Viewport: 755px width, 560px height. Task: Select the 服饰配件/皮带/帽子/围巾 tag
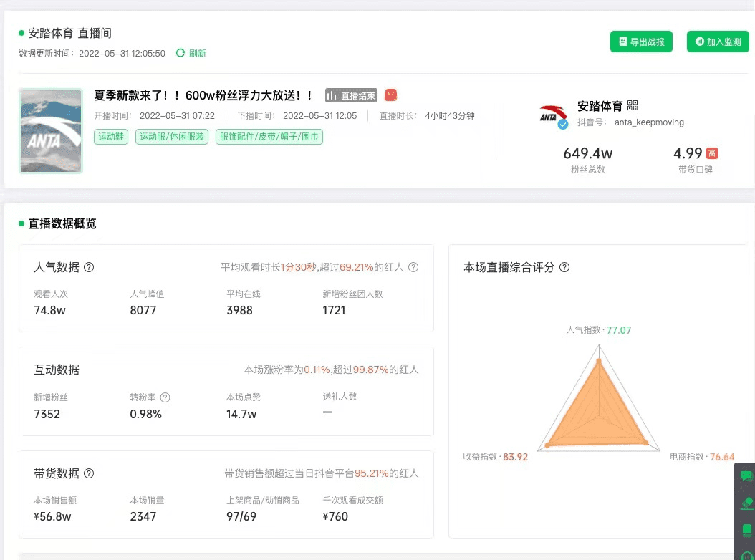(269, 137)
